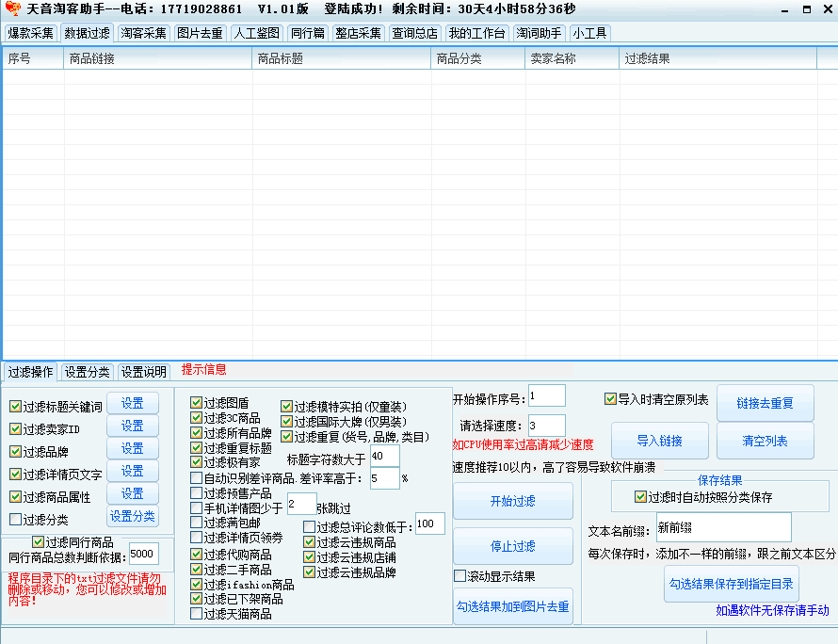The height and width of the screenshot is (644, 838).
Task: Click the 文本名前缀 input field
Action: pos(723,527)
